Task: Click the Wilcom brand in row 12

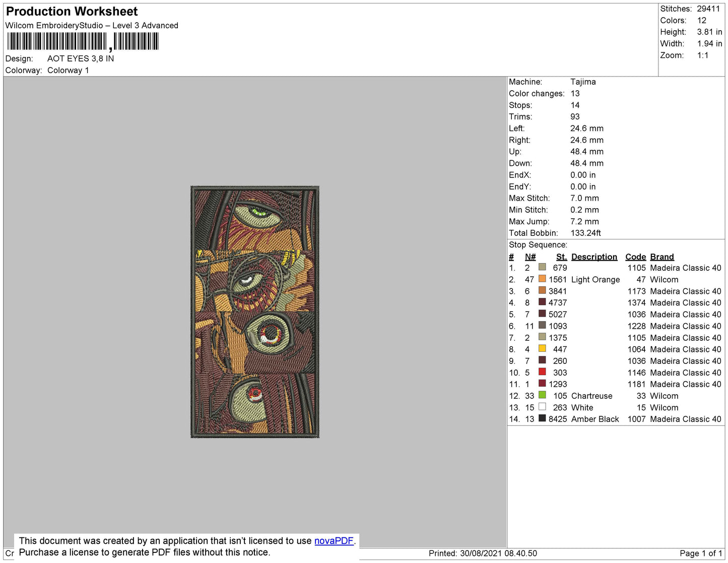Action: 664,396
